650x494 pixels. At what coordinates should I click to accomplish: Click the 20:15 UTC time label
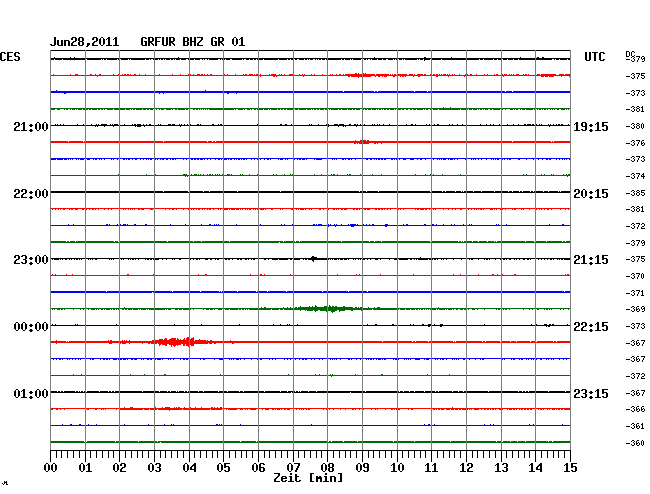point(591,194)
